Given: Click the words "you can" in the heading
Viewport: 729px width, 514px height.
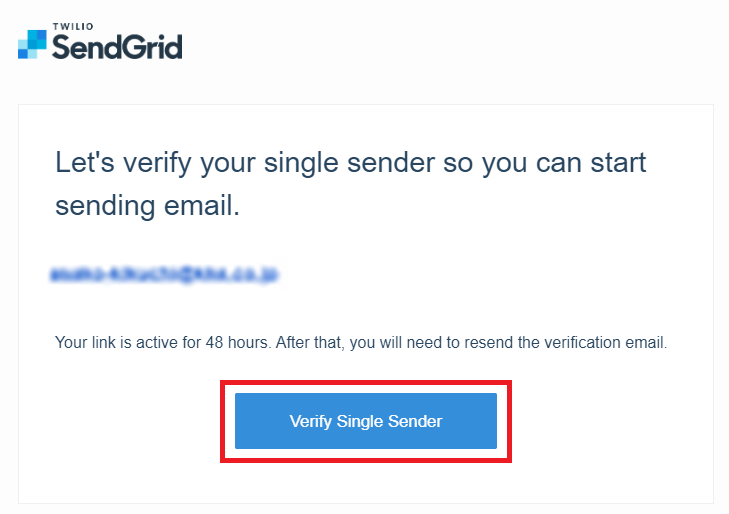Looking at the screenshot, I should [x=532, y=163].
